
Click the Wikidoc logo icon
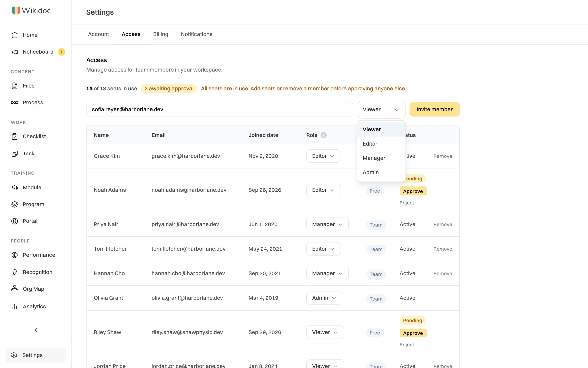point(16,10)
